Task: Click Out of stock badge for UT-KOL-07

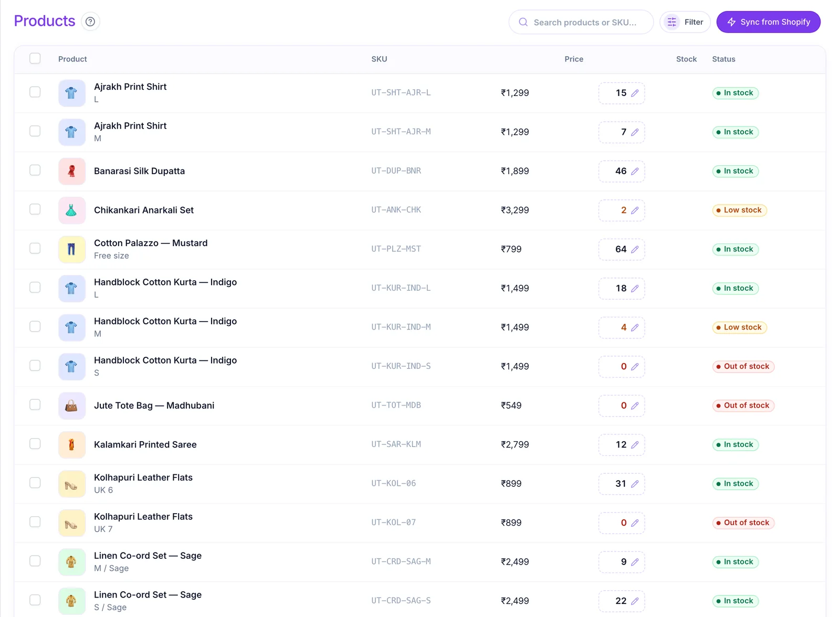Action: click(x=743, y=523)
